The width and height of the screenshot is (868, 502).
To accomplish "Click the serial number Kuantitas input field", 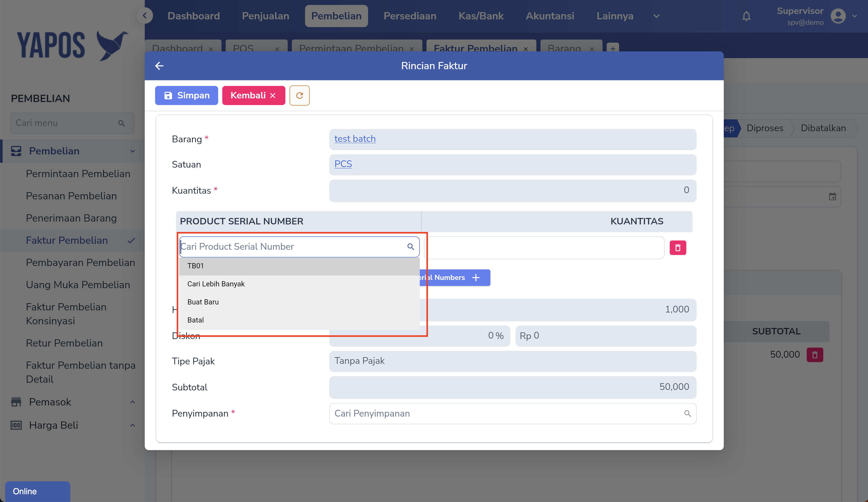I will tap(544, 248).
